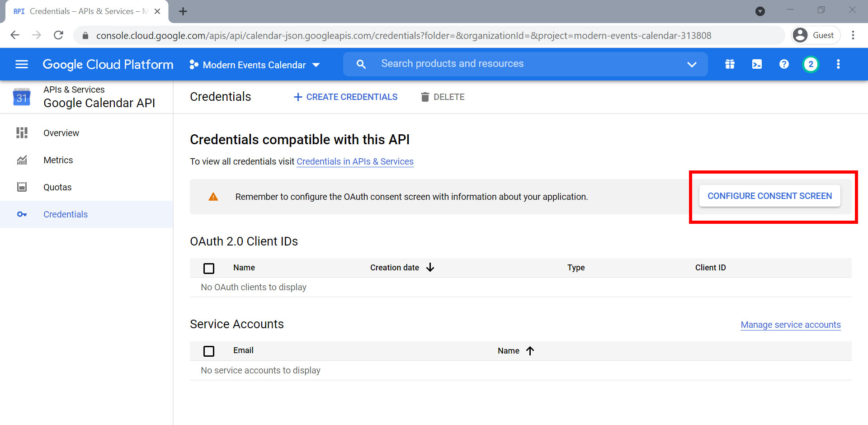Open the hamburger navigation menu

click(x=22, y=64)
